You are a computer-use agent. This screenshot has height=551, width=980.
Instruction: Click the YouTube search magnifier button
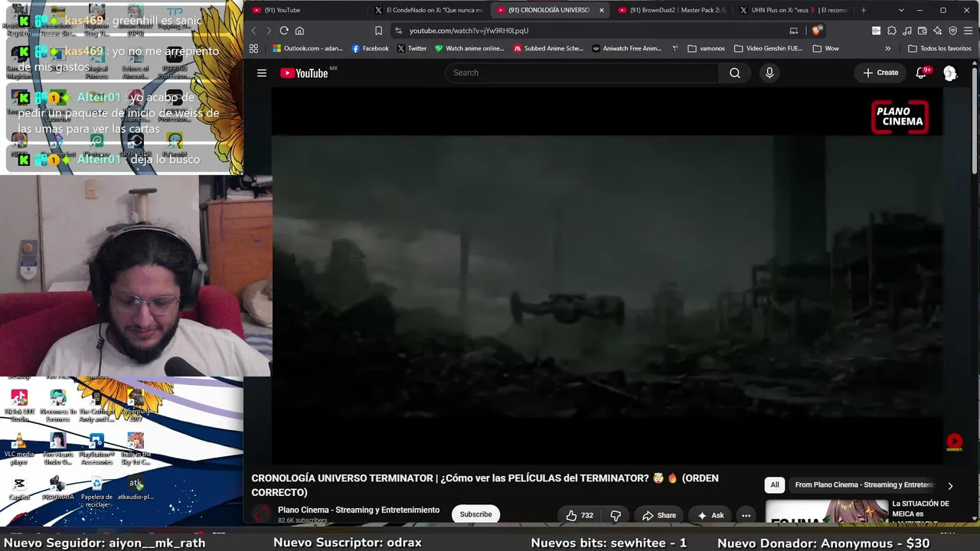click(735, 73)
